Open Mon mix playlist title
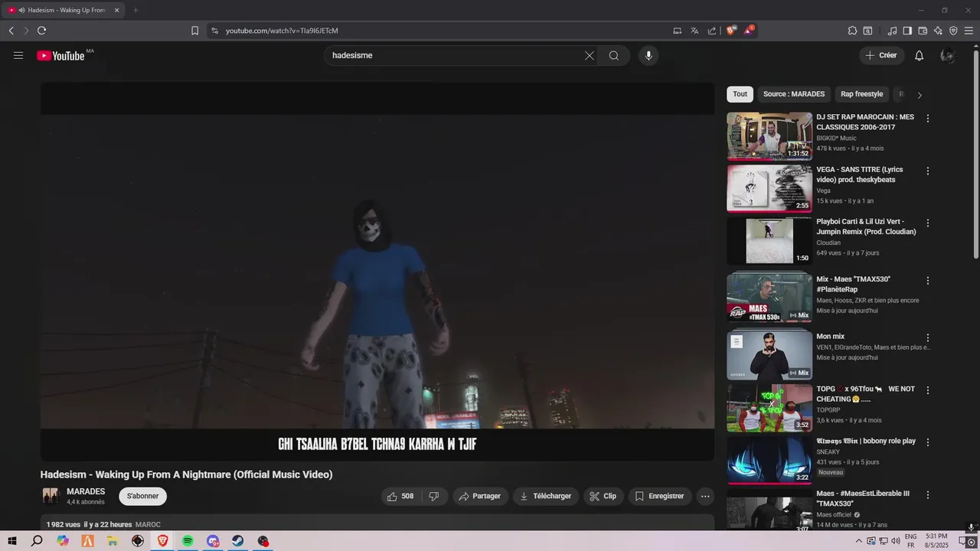Screen dimensions: 980x551 [831, 336]
